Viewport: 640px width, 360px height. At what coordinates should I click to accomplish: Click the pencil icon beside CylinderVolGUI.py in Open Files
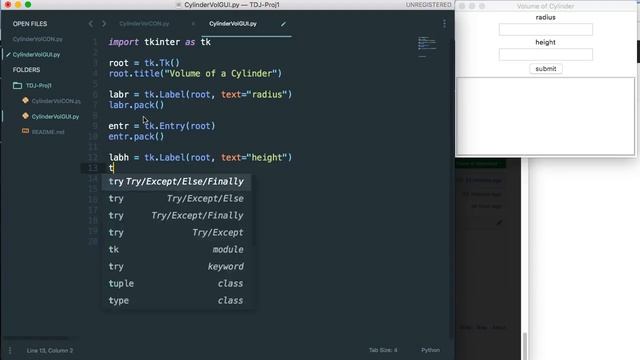(x=8, y=55)
